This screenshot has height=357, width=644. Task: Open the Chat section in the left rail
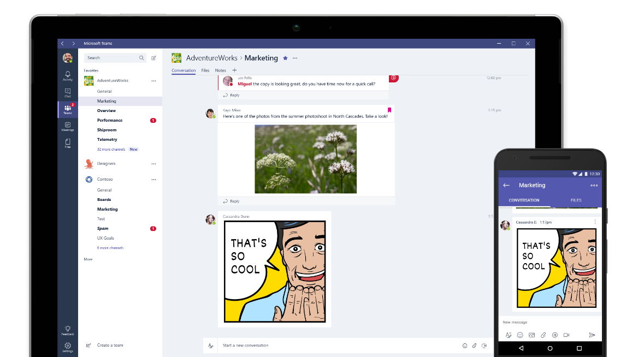point(68,93)
